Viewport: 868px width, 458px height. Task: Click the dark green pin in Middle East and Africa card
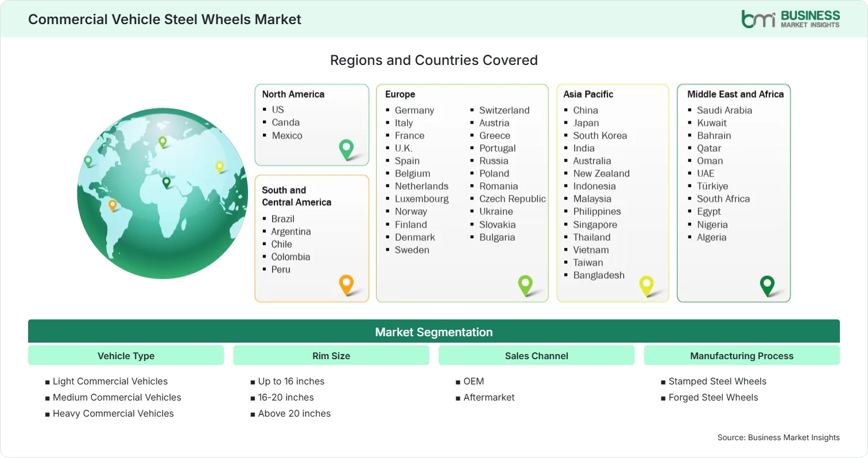coord(767,286)
